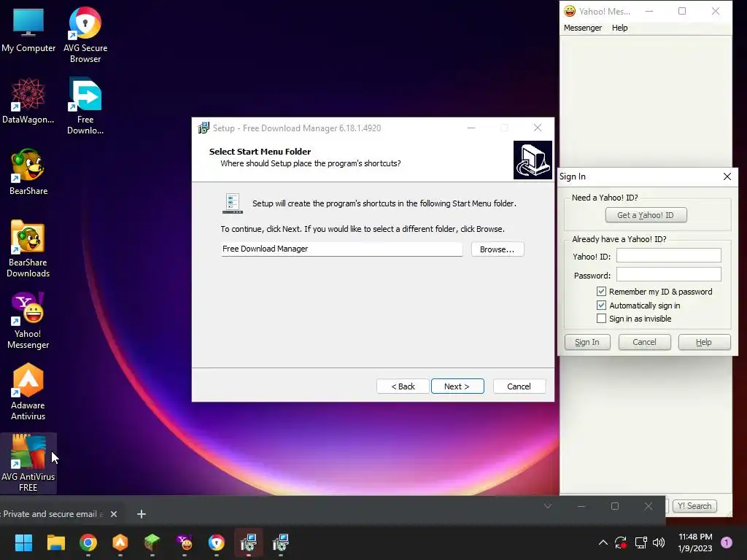The height and width of the screenshot is (560, 747).
Task: Close the Sign In dialog
Action: (727, 176)
